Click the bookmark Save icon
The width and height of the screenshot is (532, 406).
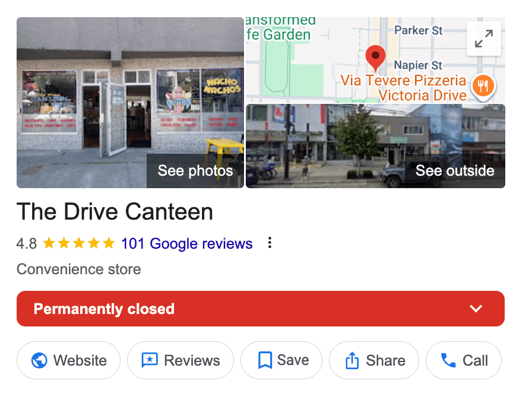coord(265,360)
